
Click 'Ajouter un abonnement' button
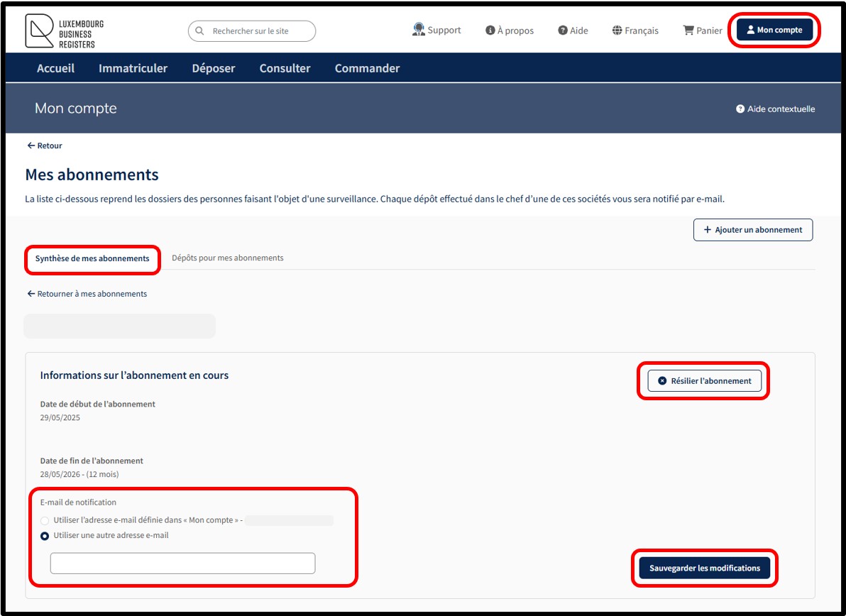click(x=752, y=230)
